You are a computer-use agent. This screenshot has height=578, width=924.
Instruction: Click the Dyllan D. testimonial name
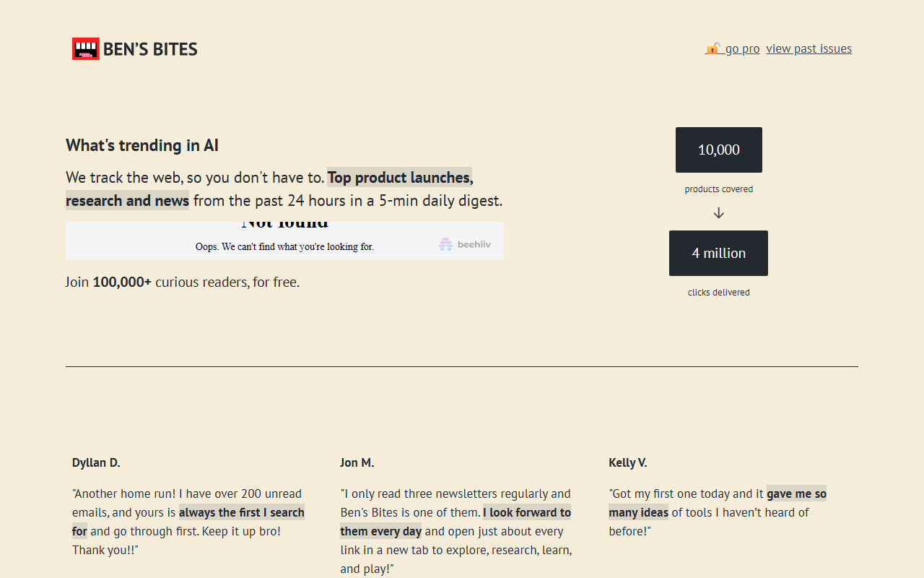[x=96, y=462]
